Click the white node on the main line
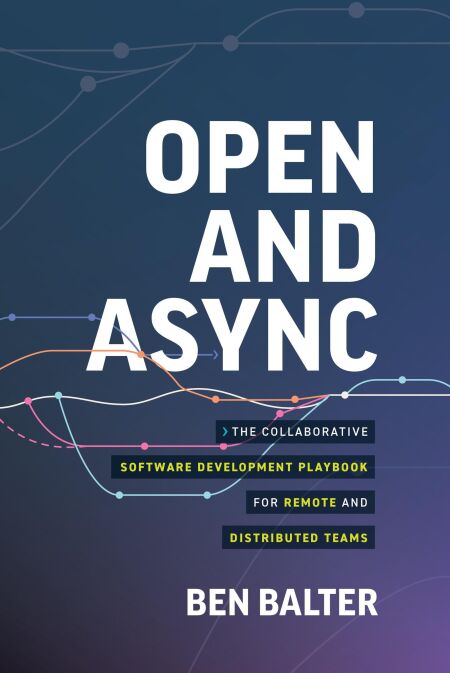 pos(345,395)
